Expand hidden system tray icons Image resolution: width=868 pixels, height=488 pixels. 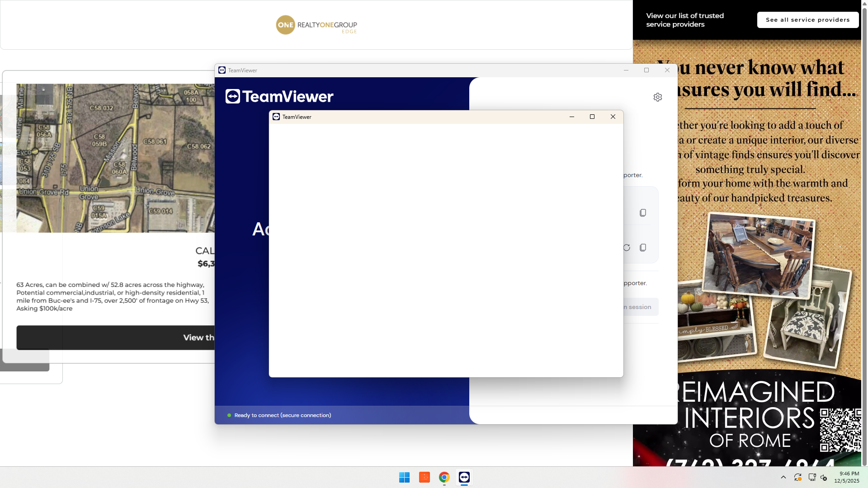(x=783, y=477)
